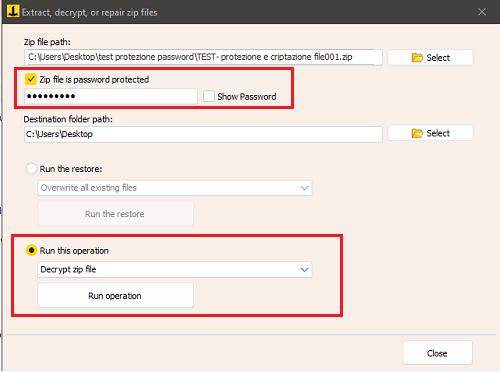Enable the Show Password checkbox

point(209,96)
